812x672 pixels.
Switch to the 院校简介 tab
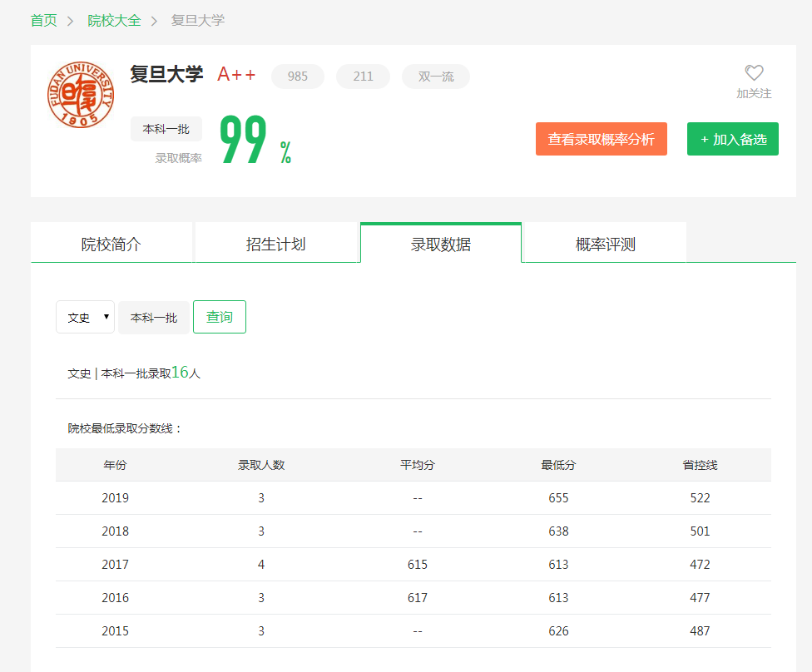111,244
